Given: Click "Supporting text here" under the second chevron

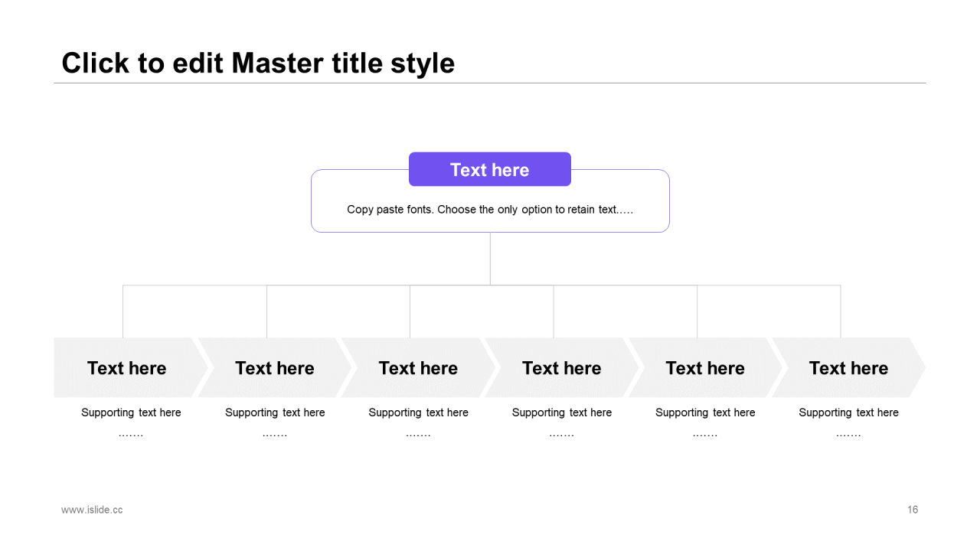Looking at the screenshot, I should [x=275, y=412].
